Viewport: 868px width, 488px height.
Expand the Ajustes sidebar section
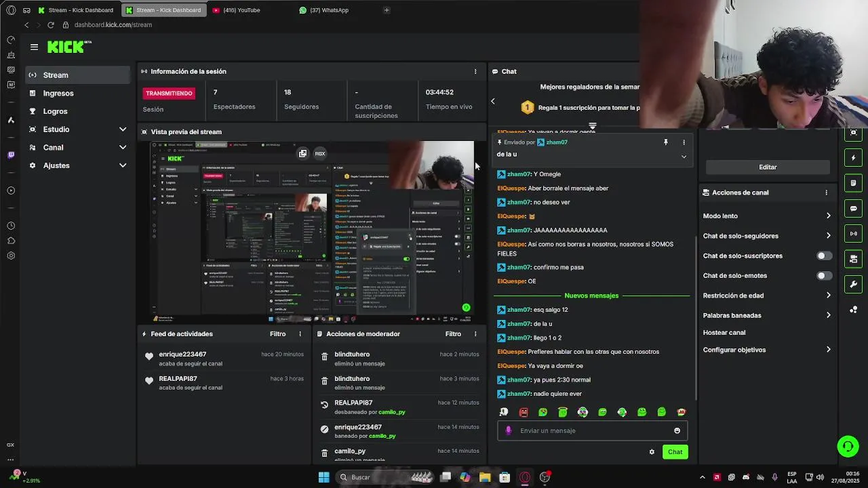click(x=123, y=165)
